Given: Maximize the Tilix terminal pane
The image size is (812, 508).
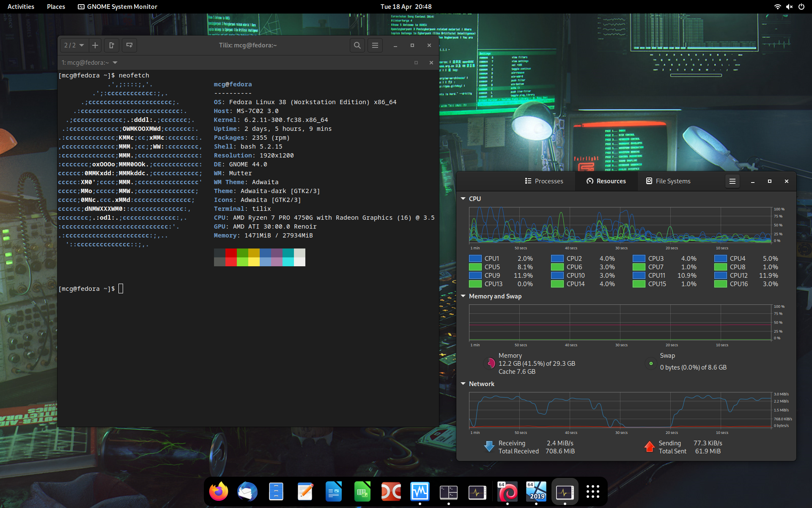Looking at the screenshot, I should click(x=416, y=63).
